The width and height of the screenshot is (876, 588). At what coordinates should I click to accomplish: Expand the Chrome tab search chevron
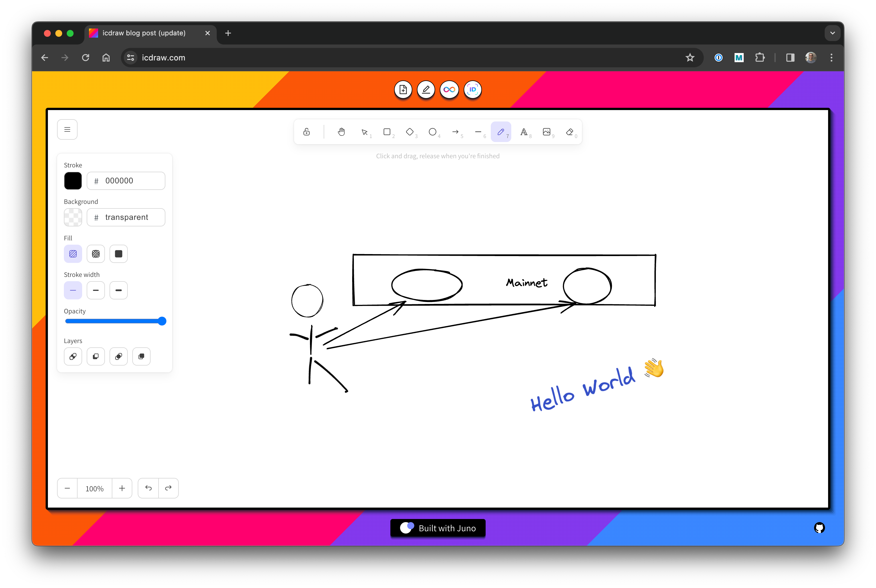coord(832,33)
